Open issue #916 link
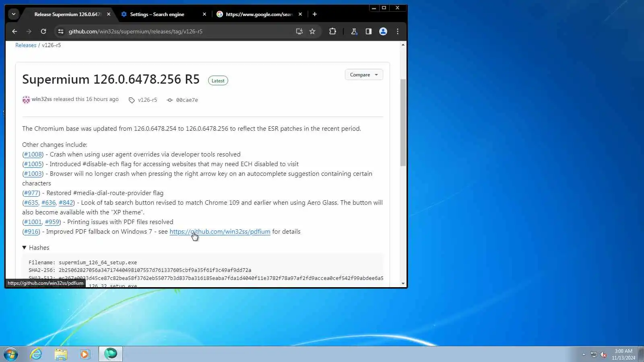Viewport: 644px width, 362px height. pyautogui.click(x=31, y=232)
